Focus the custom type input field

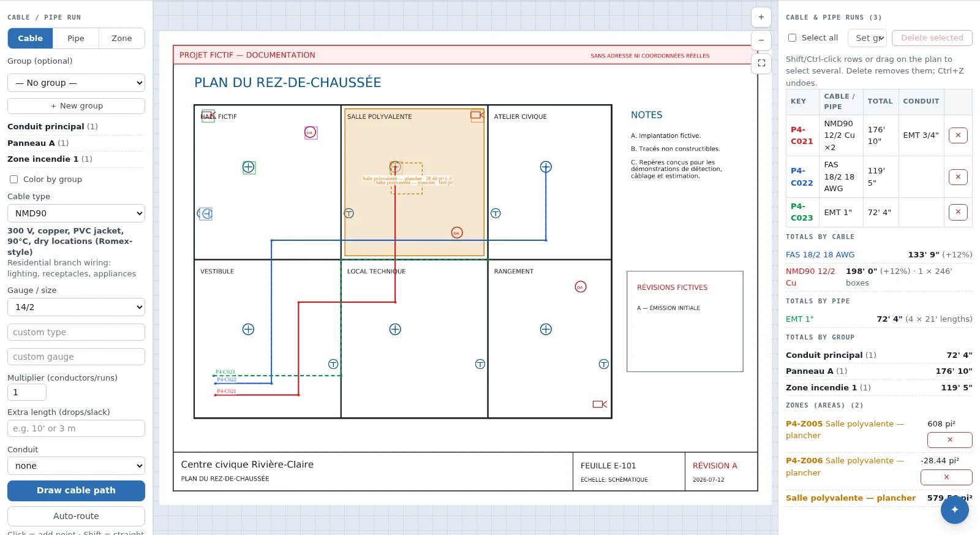(76, 332)
